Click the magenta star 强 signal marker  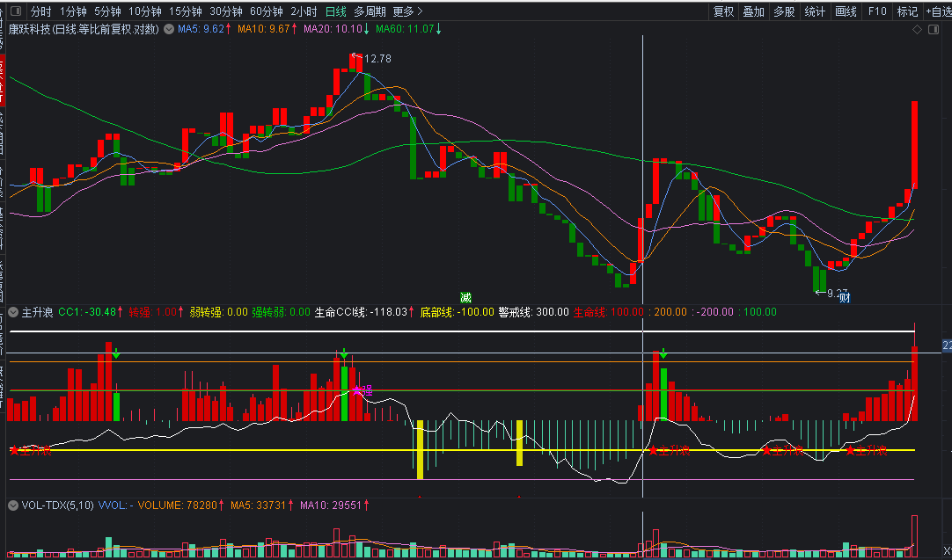[363, 390]
